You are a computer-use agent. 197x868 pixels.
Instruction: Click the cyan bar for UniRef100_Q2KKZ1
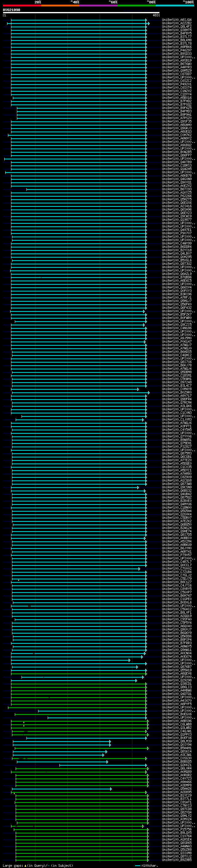pos(103,765)
